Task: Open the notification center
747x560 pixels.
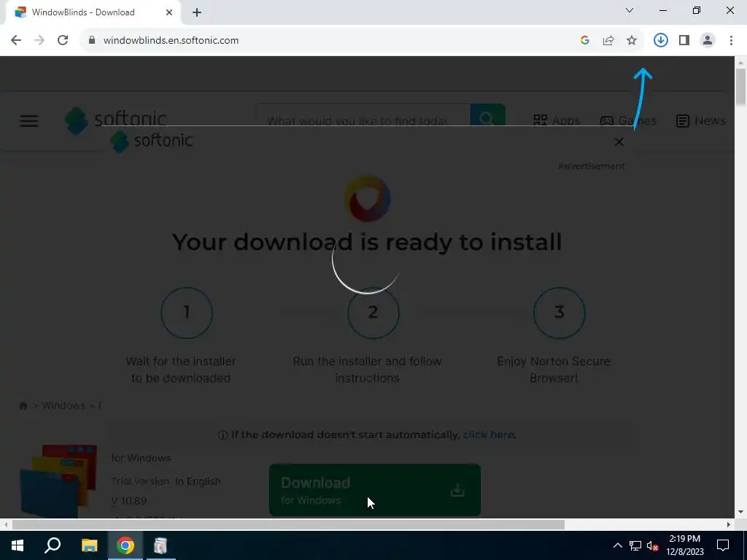Action: point(723,545)
